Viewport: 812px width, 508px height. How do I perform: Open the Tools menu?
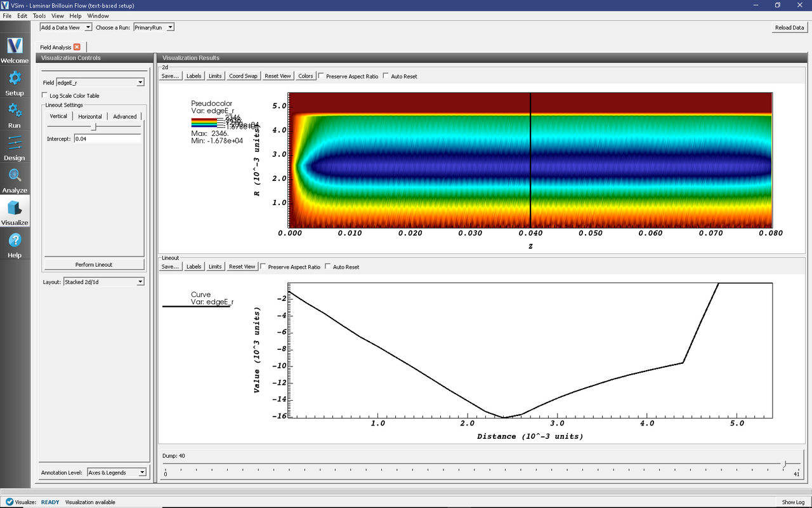tap(39, 16)
